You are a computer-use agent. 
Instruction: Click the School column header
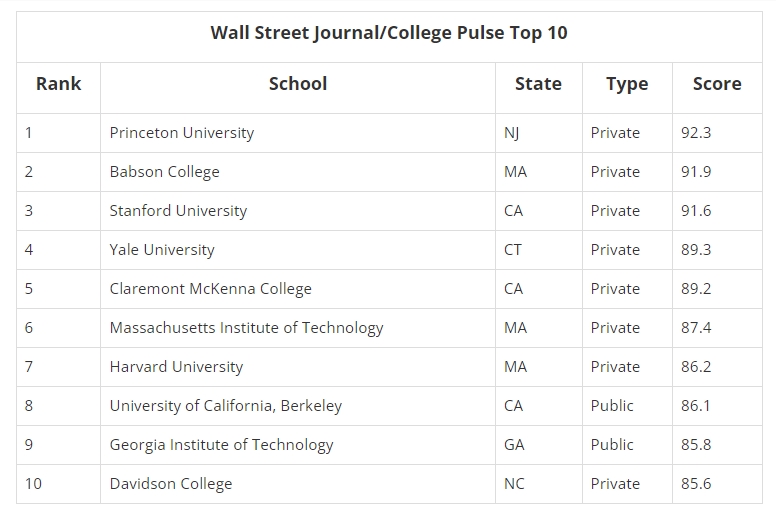tap(298, 84)
